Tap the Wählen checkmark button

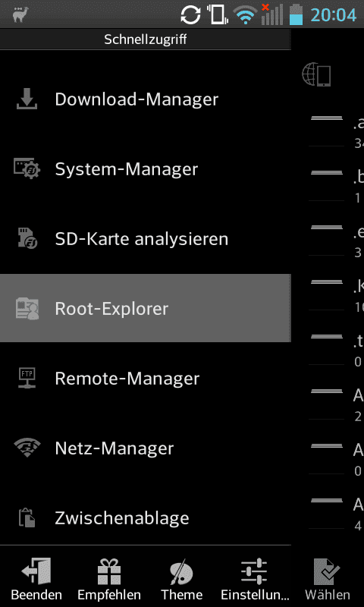[328, 579]
